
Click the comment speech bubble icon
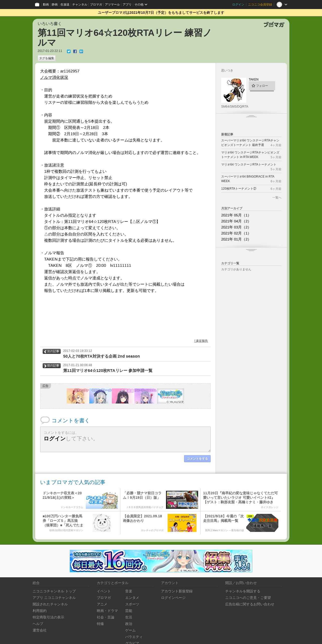[45, 420]
